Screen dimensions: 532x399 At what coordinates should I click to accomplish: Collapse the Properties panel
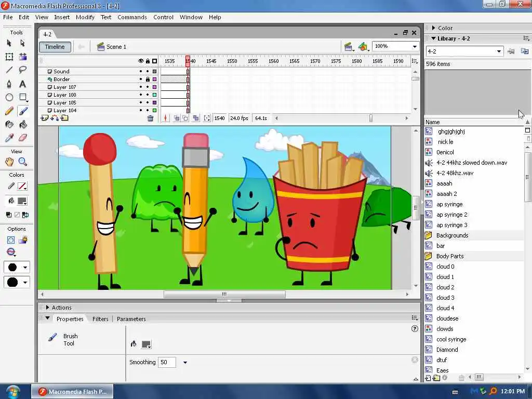(x=47, y=318)
